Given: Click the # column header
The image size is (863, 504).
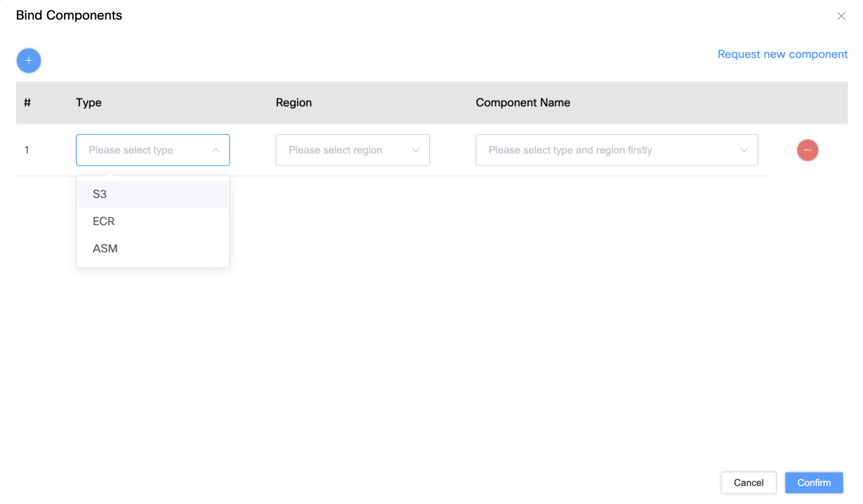Looking at the screenshot, I should click(x=27, y=102).
